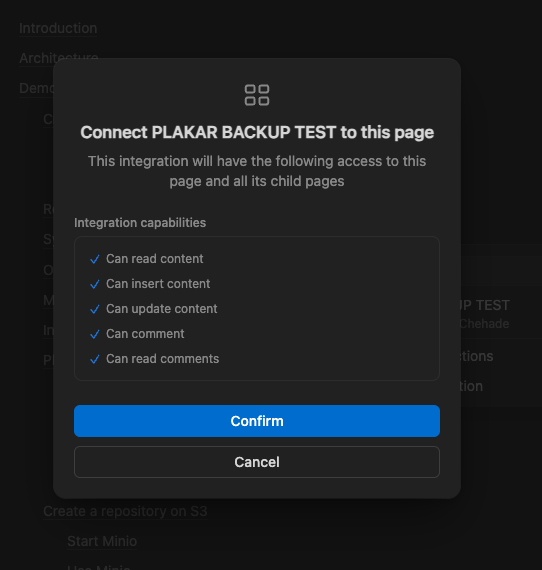Image resolution: width=542 pixels, height=570 pixels.
Task: Click the checkmark beside Can read comments
Action: (95, 359)
